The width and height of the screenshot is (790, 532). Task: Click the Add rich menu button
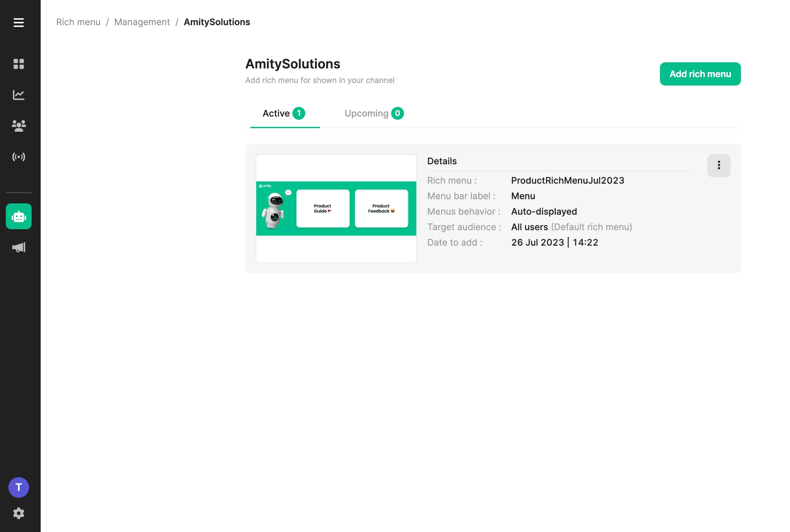[700, 74]
